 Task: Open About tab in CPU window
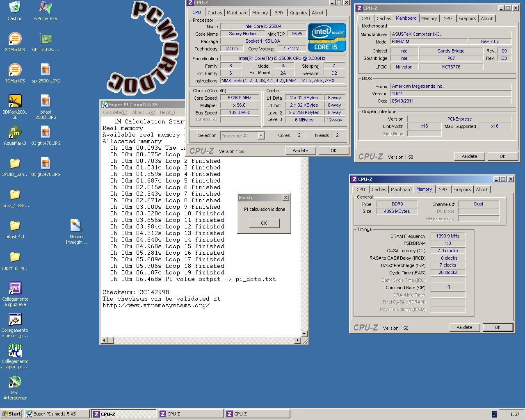[318, 13]
